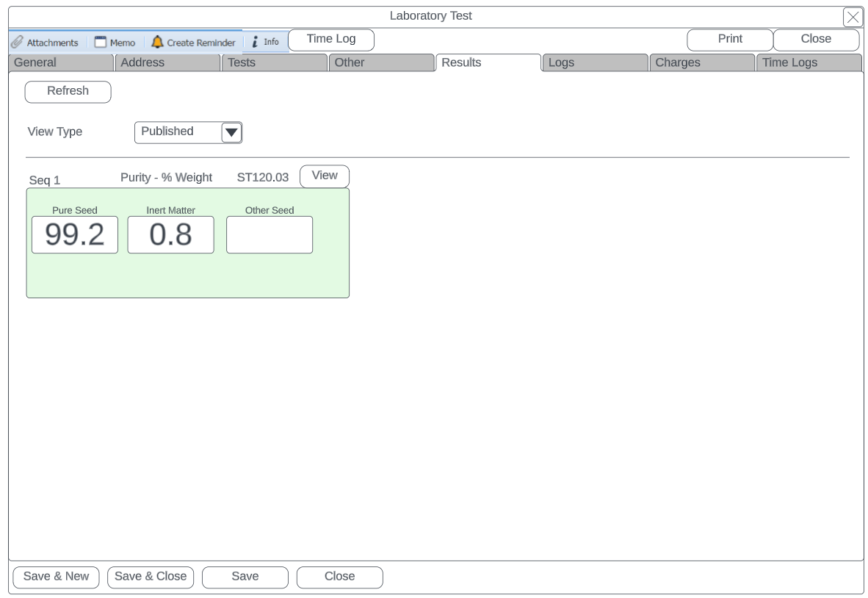Click the View Type label
Viewport: 868px width, 598px height.
click(55, 132)
